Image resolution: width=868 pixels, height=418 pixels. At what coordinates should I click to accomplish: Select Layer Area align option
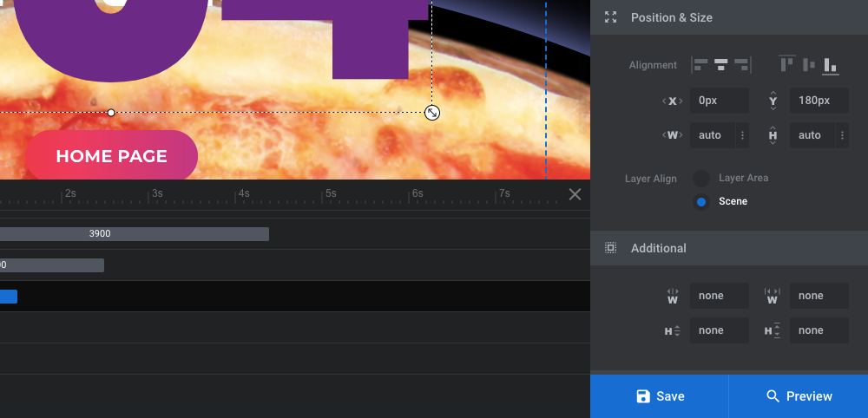701,178
